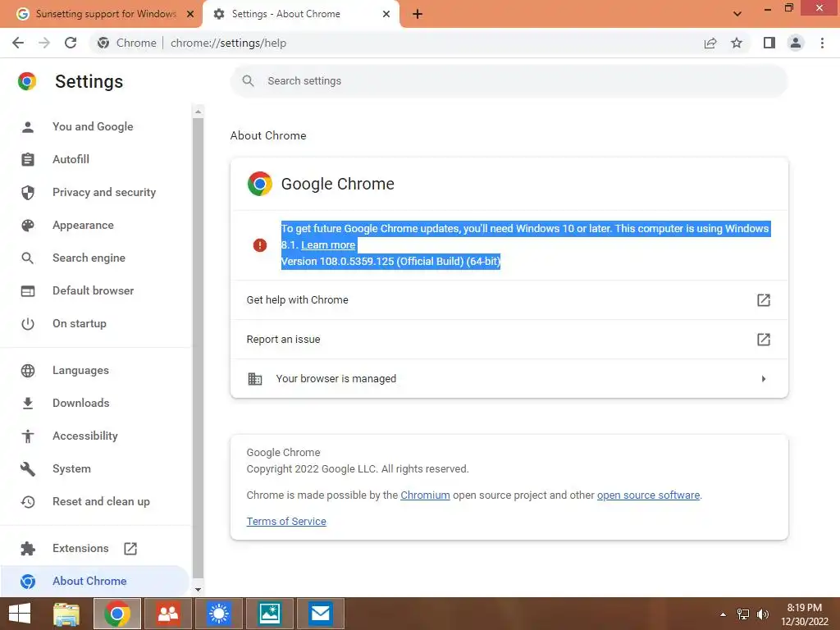
Task: Open the People app in taskbar
Action: (167, 614)
